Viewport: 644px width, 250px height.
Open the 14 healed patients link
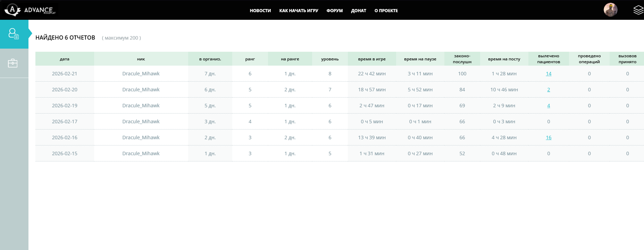click(x=549, y=74)
